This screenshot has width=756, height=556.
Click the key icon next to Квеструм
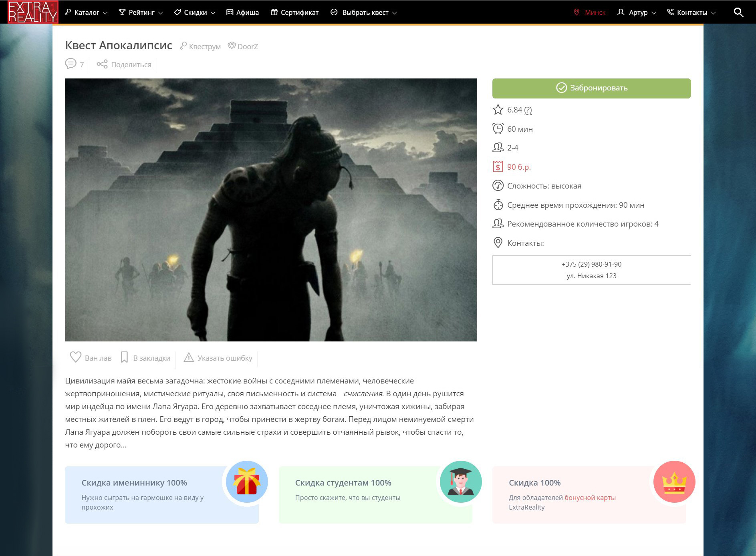tap(183, 46)
